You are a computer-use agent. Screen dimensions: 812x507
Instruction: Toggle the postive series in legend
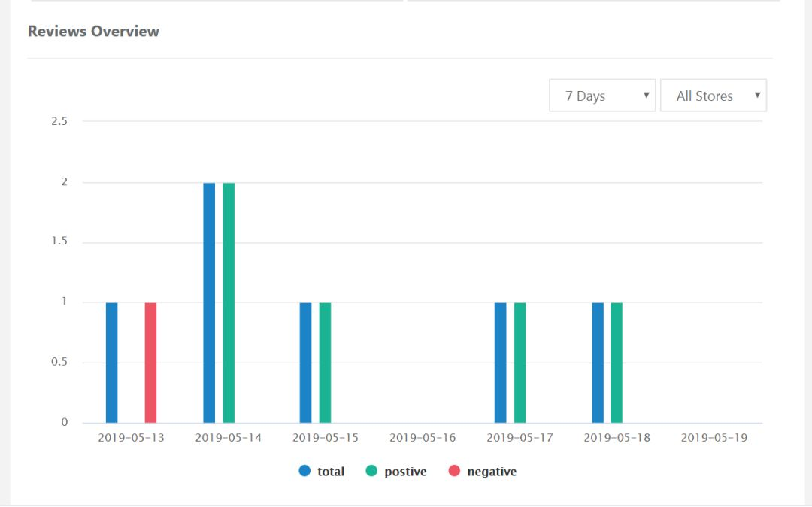[x=396, y=472]
